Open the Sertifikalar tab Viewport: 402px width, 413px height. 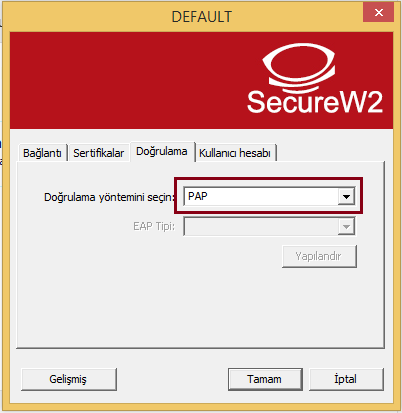(x=99, y=153)
